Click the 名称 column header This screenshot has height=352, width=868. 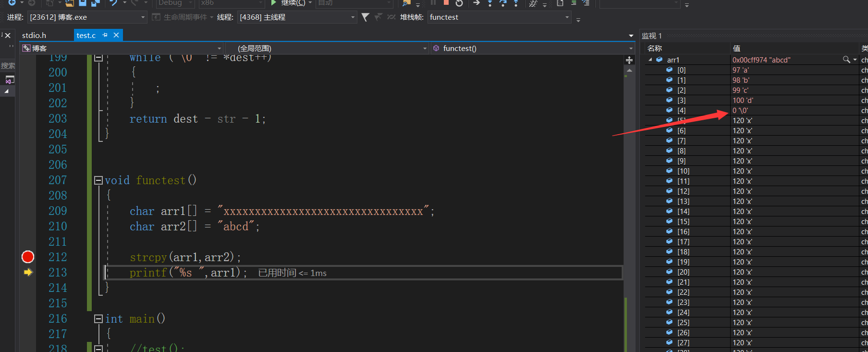pos(655,48)
